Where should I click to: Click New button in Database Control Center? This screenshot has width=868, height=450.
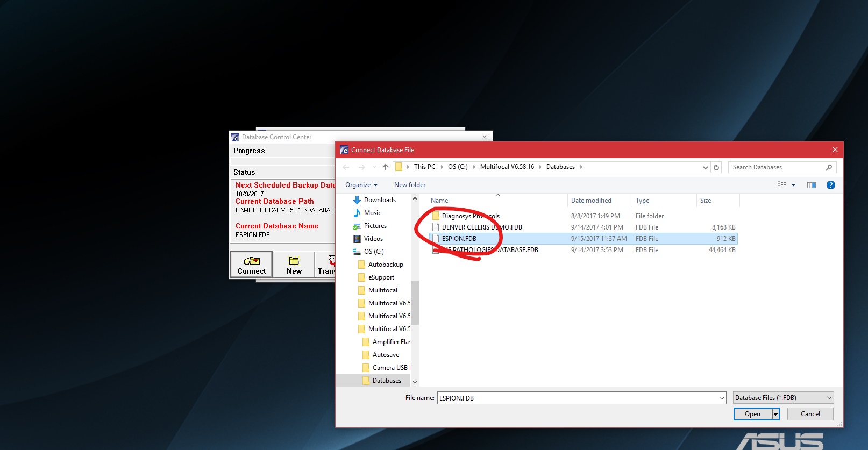[x=294, y=265]
